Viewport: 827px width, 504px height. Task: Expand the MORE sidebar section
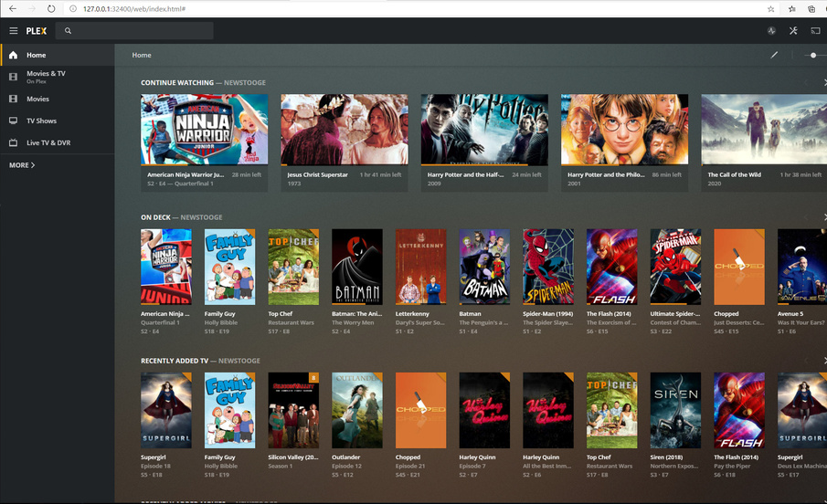[x=22, y=165]
